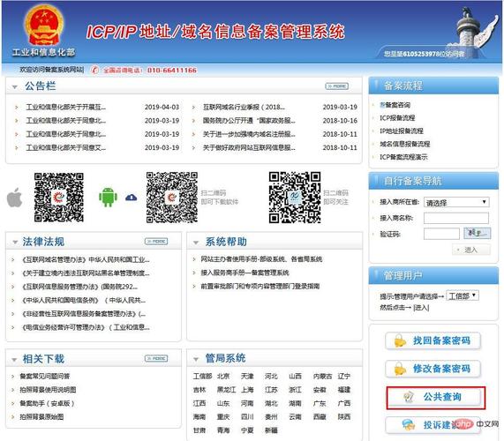This screenshot has width=504, height=441.
Task: Click the captcha verification image
Action: click(477, 233)
